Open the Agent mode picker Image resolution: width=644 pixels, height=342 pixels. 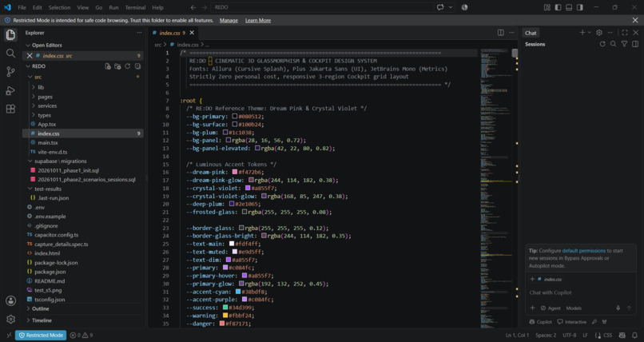pos(551,308)
